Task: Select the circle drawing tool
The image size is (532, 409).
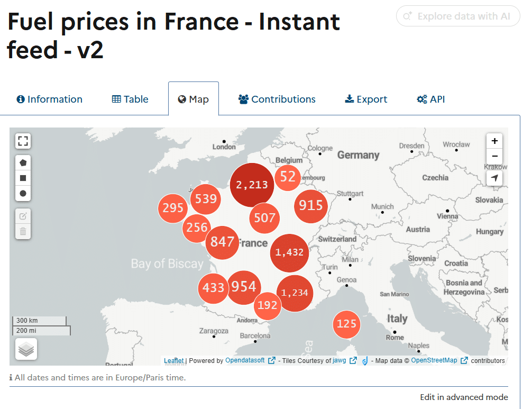Action: click(23, 194)
